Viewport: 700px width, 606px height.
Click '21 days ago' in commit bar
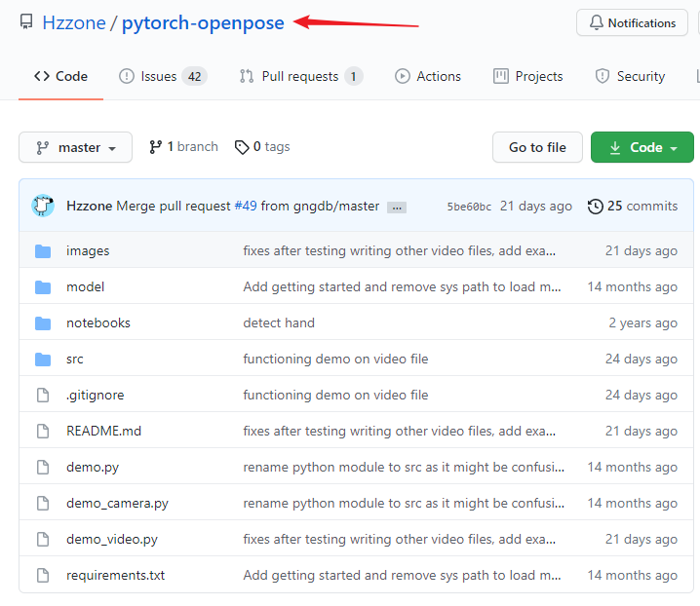536,207
